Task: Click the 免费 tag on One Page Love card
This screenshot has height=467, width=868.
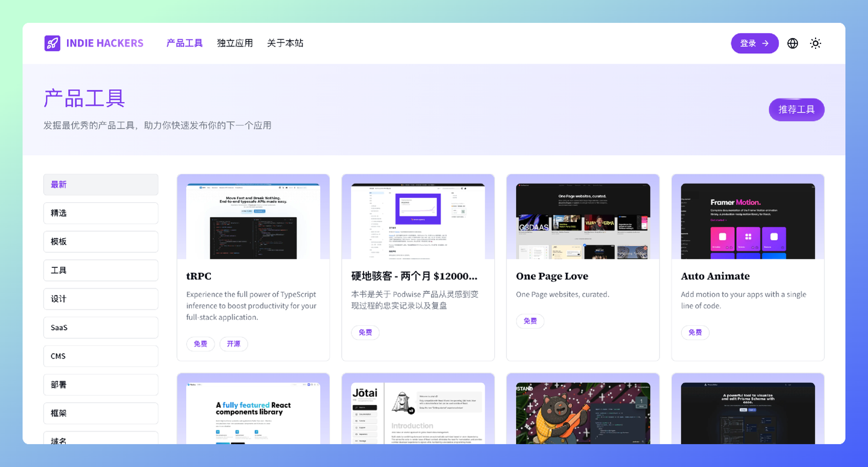Action: click(x=530, y=321)
